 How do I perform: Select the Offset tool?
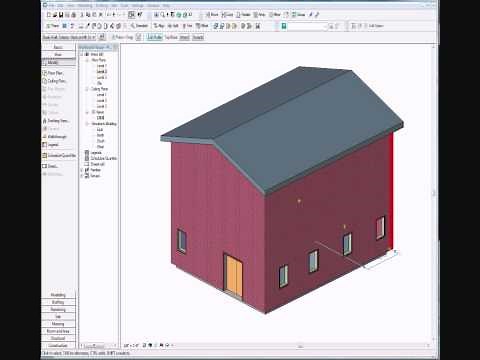(202, 26)
